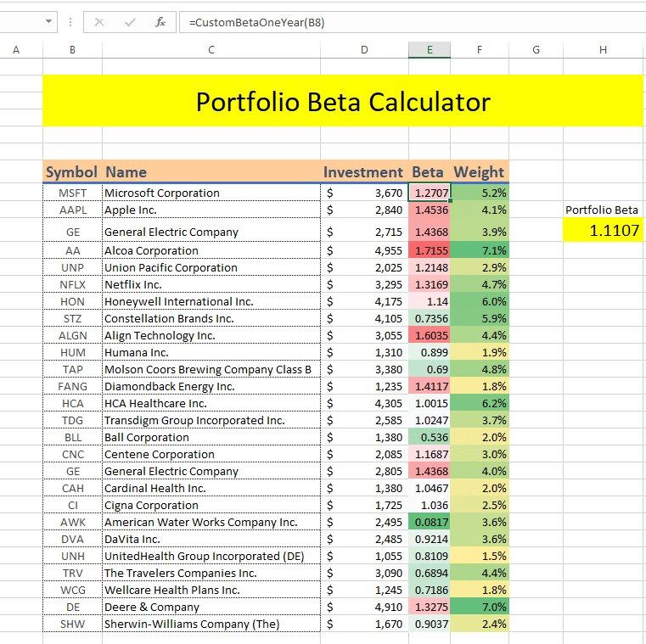
Task: Click the Alcoa beta cell 1.7155
Action: pos(430,250)
